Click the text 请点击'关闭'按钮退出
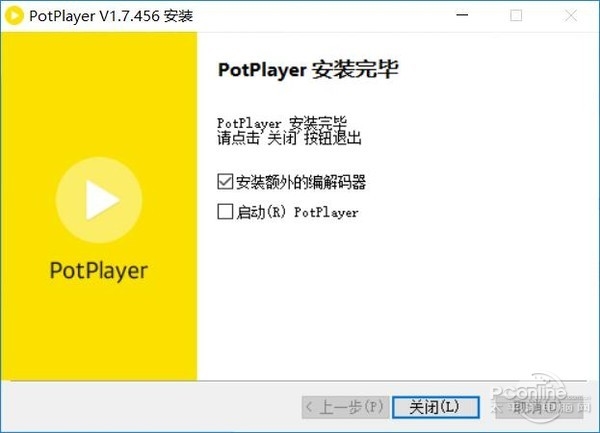Screen dimensions: 600x433 click(x=289, y=138)
